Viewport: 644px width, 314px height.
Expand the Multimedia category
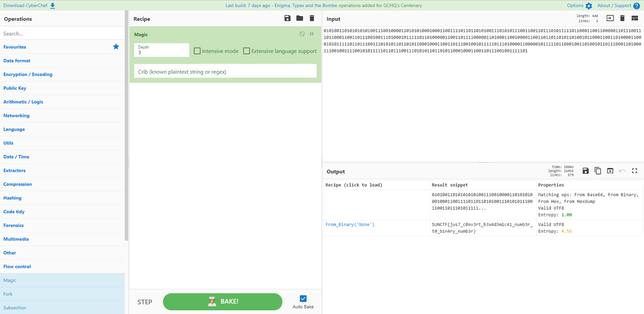click(x=62, y=239)
